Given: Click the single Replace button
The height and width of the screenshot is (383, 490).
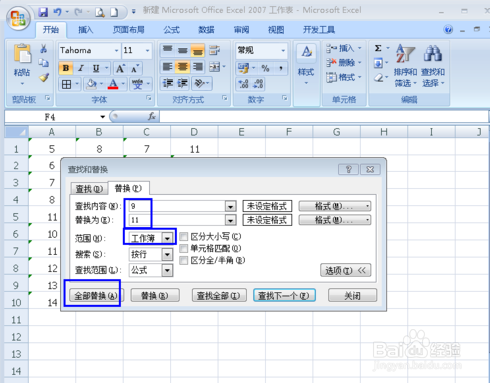Looking at the screenshot, I should [155, 296].
